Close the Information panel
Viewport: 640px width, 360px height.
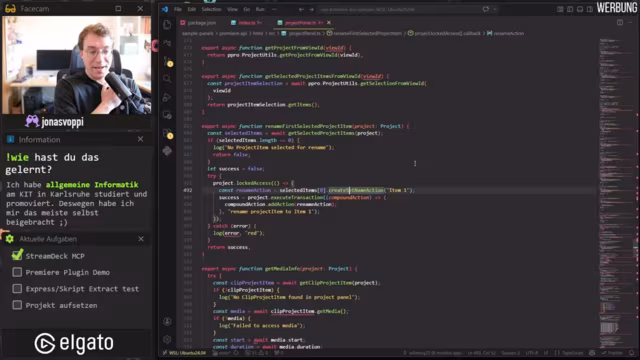click(140, 139)
